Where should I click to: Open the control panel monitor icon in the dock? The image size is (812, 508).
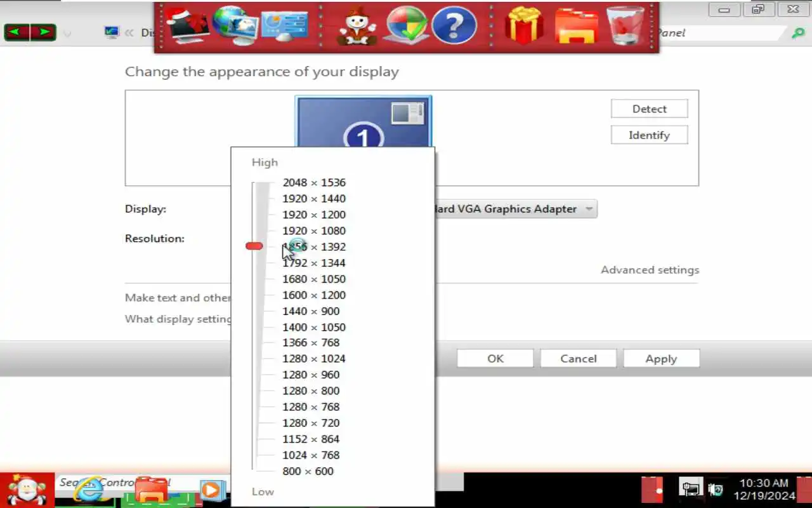coord(285,27)
